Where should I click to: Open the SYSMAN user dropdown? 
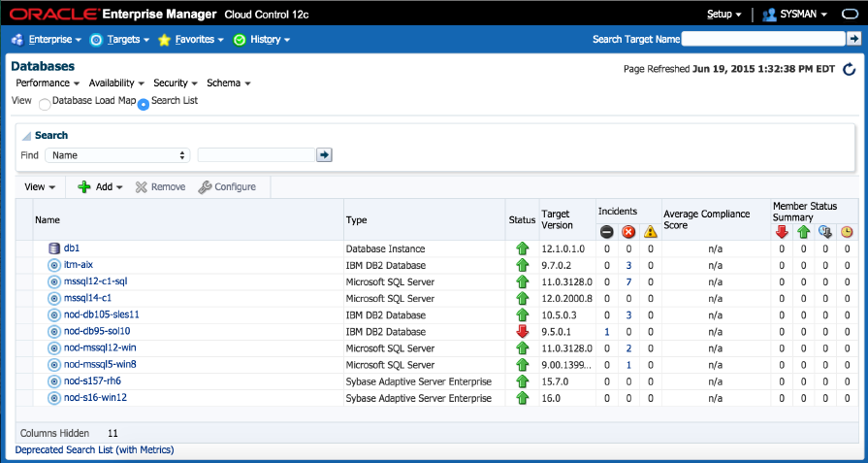pyautogui.click(x=803, y=15)
